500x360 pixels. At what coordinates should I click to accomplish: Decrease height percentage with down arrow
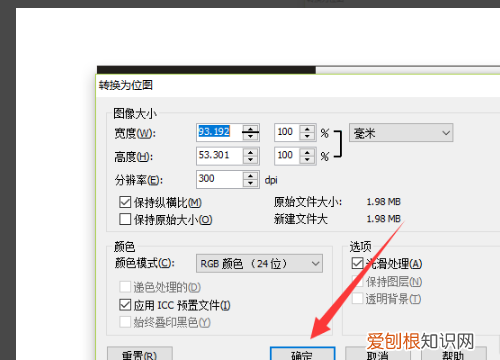tap(307, 160)
